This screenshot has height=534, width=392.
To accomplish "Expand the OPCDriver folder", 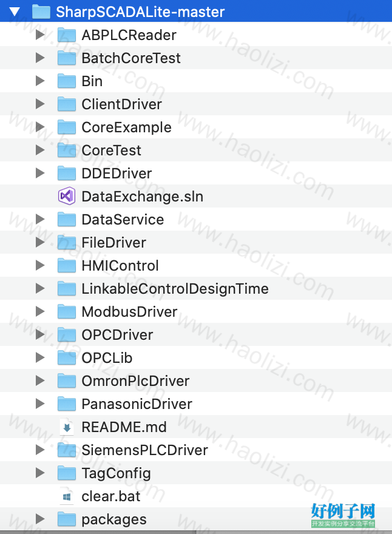I will coord(40,334).
